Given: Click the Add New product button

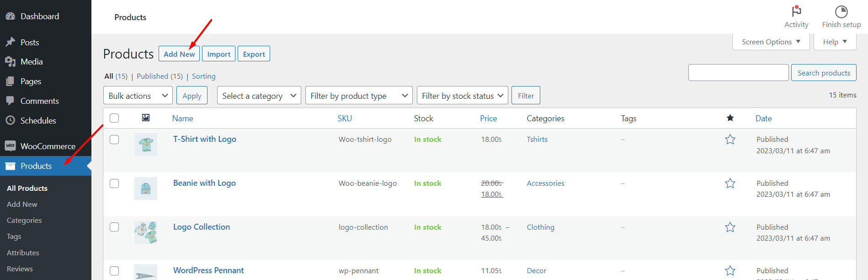Looking at the screenshot, I should [179, 54].
